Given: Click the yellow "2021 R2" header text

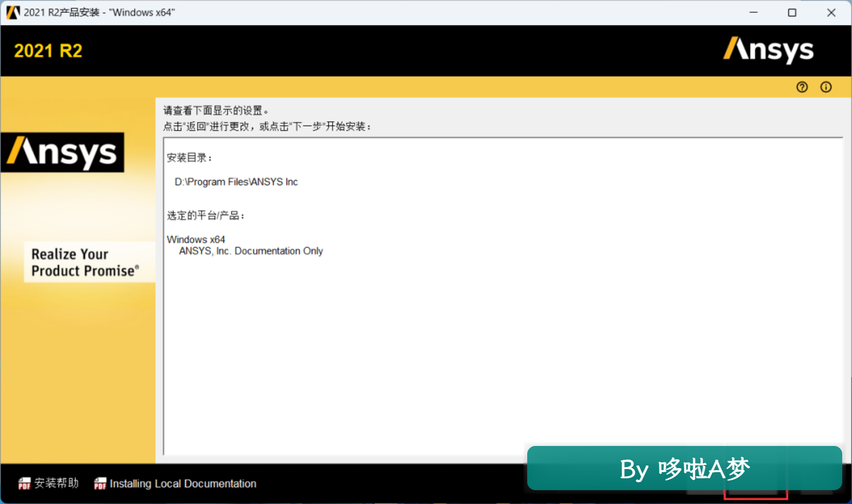Looking at the screenshot, I should click(x=48, y=51).
